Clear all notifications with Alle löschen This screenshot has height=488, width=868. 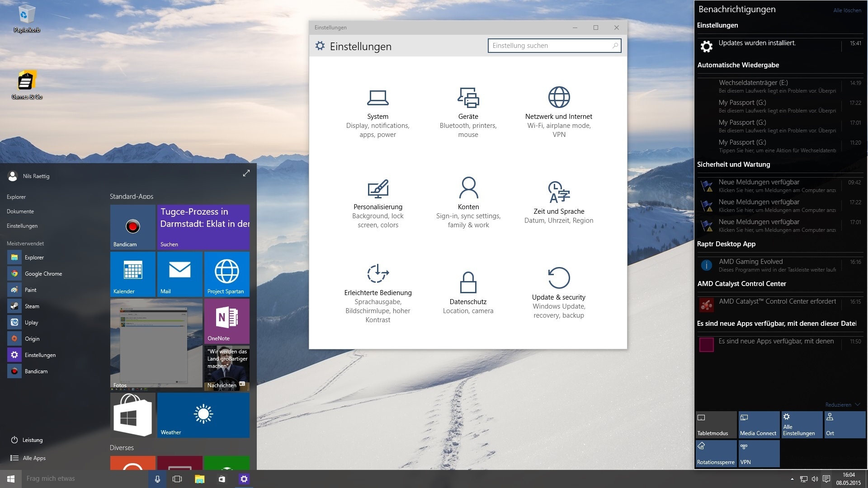coord(847,10)
